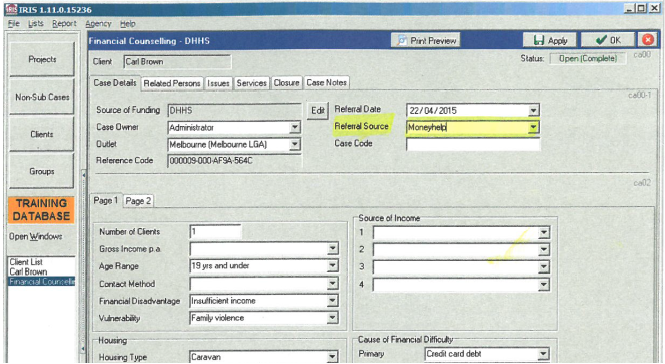Expand the Age Range dropdown arrow
This screenshot has height=364, width=665.
(333, 266)
